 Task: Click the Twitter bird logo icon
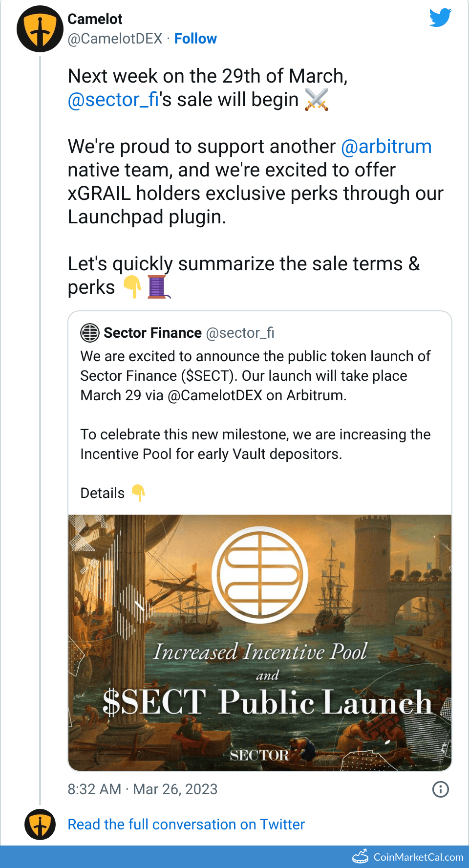[440, 18]
